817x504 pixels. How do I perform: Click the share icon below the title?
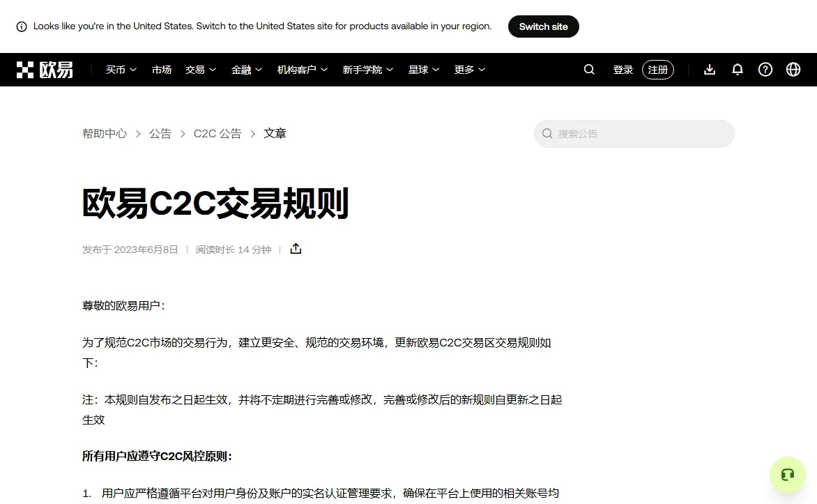pyautogui.click(x=296, y=249)
